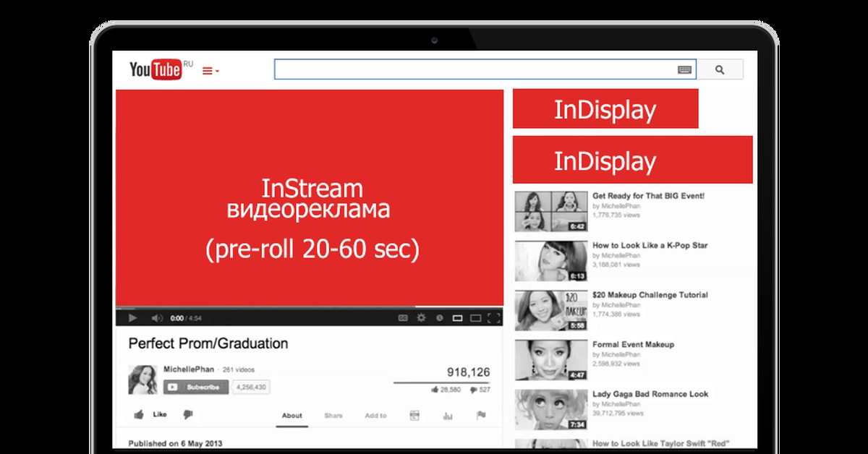868x454 pixels.
Task: Enter fullscreen using the player corner icon
Action: (494, 317)
